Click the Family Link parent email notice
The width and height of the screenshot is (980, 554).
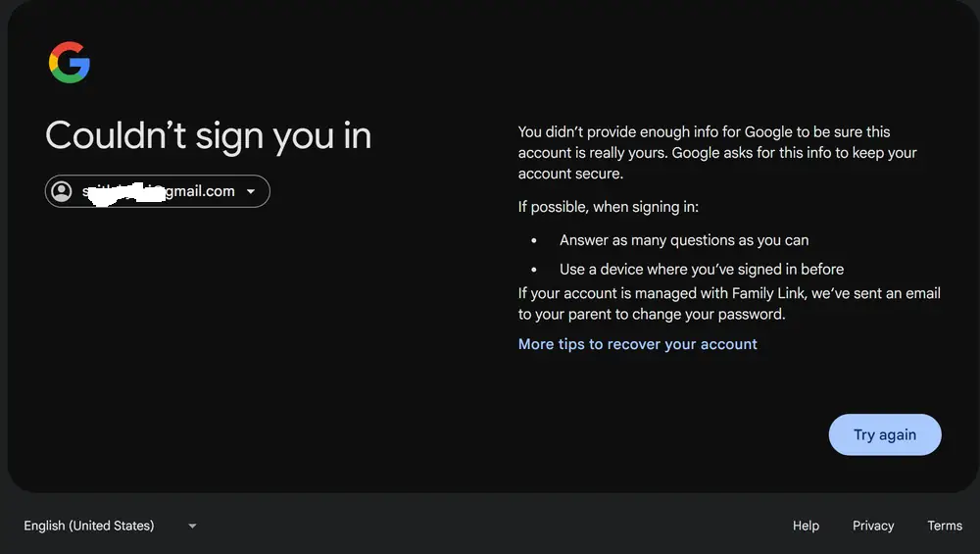click(x=729, y=304)
